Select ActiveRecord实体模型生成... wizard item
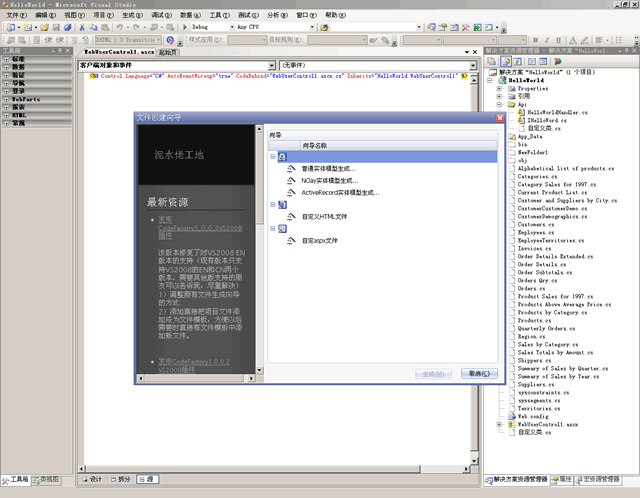The image size is (640, 498). point(340,193)
